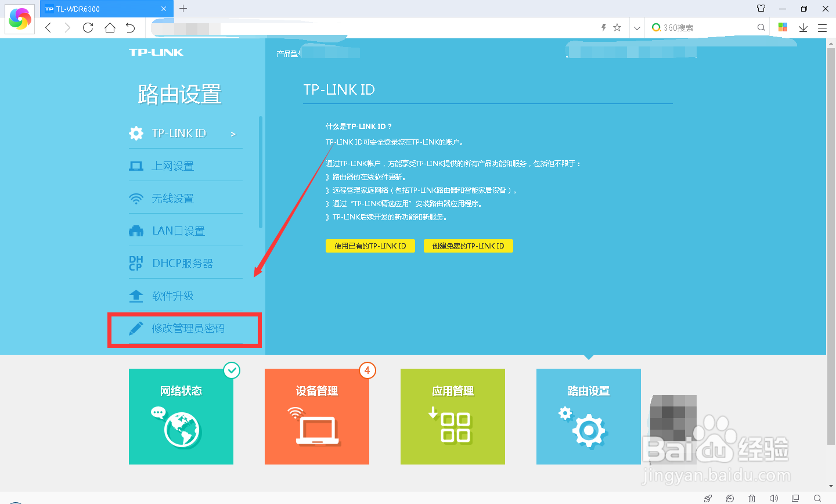Screen dimensions: 836x504
Task: Open the 应用管理 tile
Action: click(453, 416)
